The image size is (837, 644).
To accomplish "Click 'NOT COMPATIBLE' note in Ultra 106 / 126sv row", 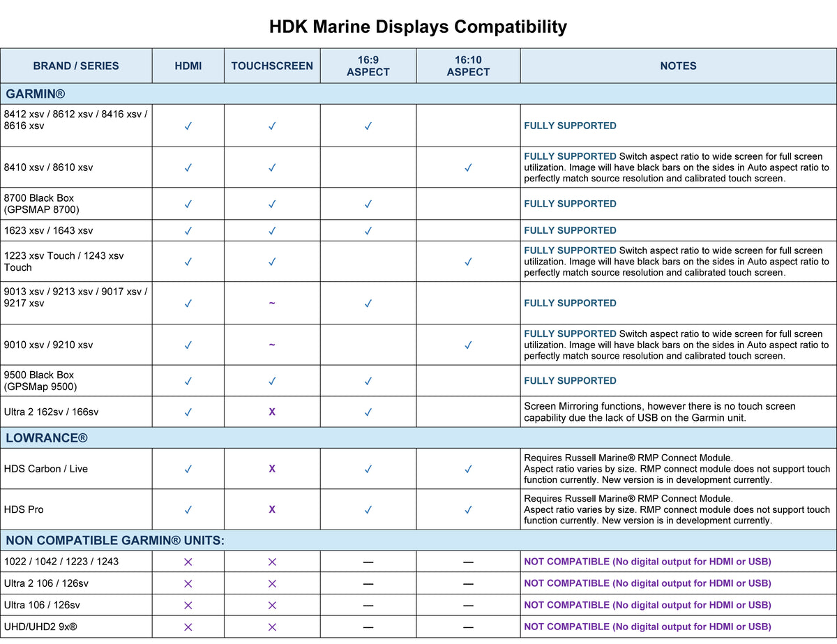I will coord(648,605).
